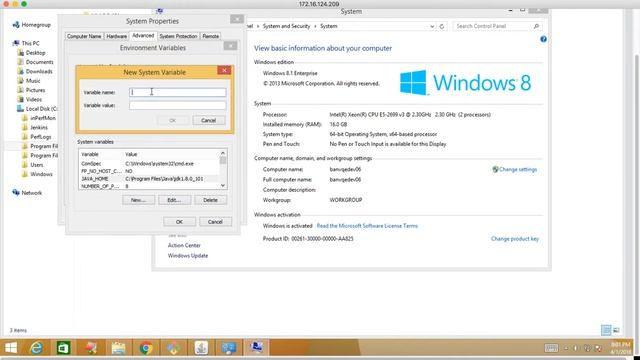Show hidden tray icons arrow
The image size is (640, 360).
click(x=566, y=348)
